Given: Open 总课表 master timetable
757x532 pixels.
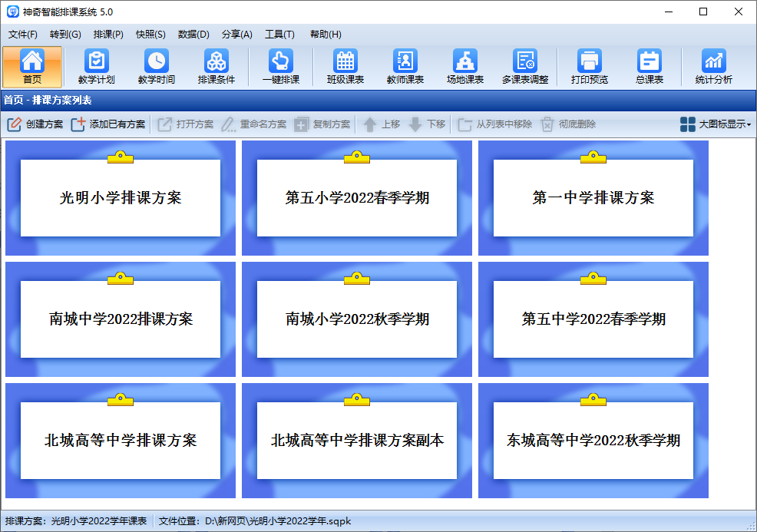Looking at the screenshot, I should click(x=650, y=67).
